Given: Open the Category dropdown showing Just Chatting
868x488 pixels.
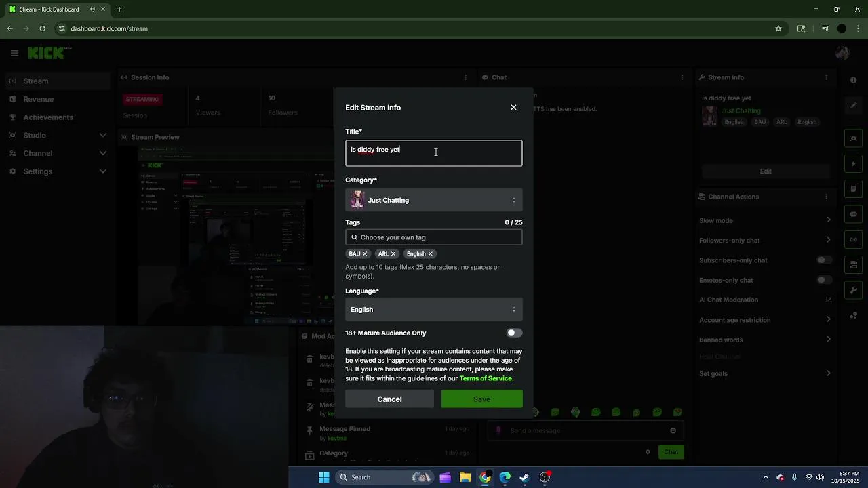Looking at the screenshot, I should (433, 200).
